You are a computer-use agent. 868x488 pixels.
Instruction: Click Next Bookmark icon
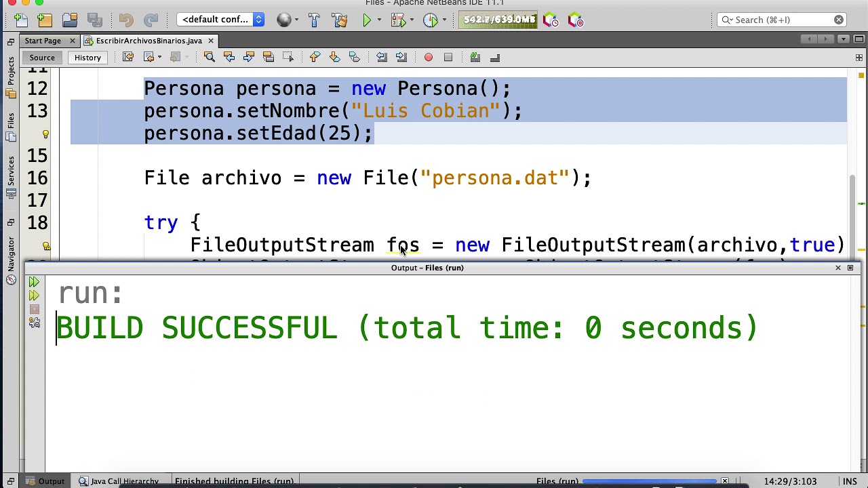click(x=334, y=58)
